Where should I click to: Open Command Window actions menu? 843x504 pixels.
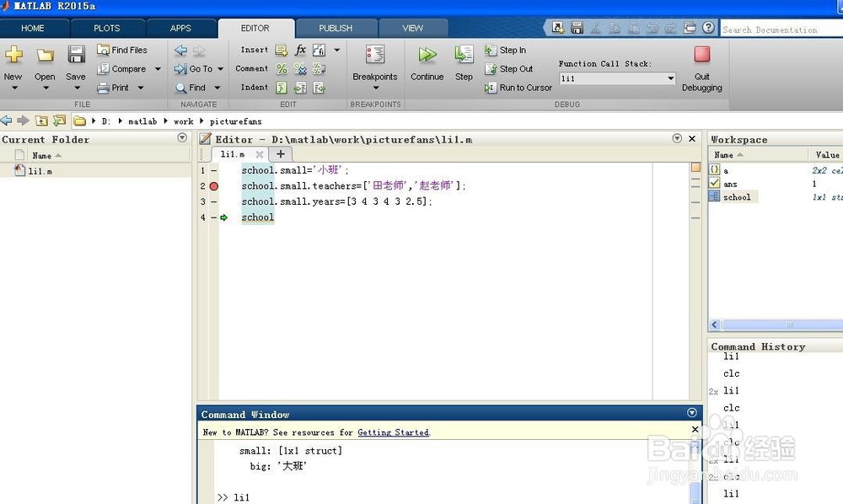[692, 413]
